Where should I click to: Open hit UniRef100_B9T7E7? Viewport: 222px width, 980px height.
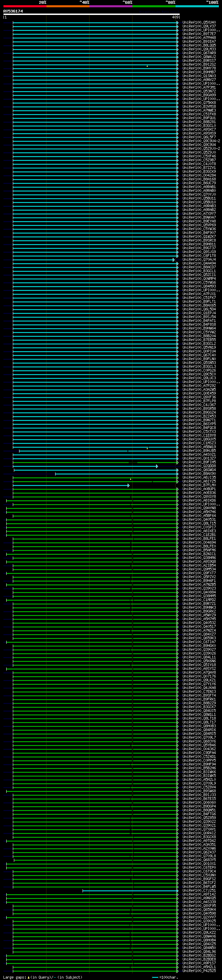[199, 34]
